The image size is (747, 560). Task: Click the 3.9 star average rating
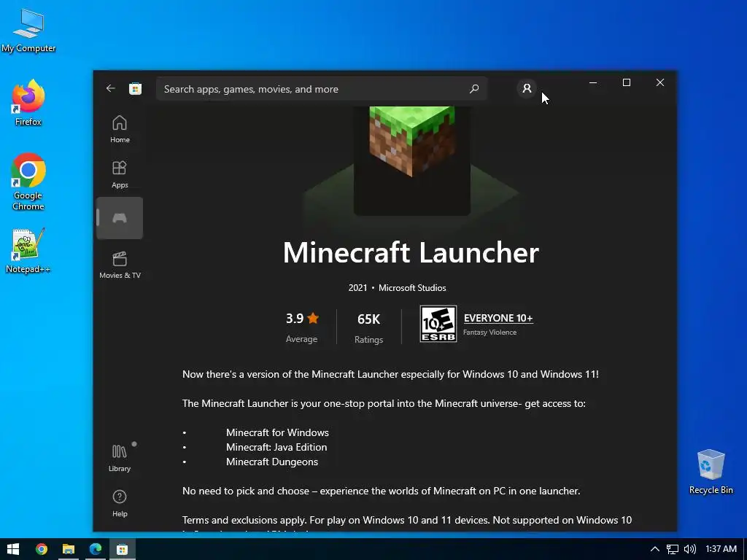pos(302,318)
